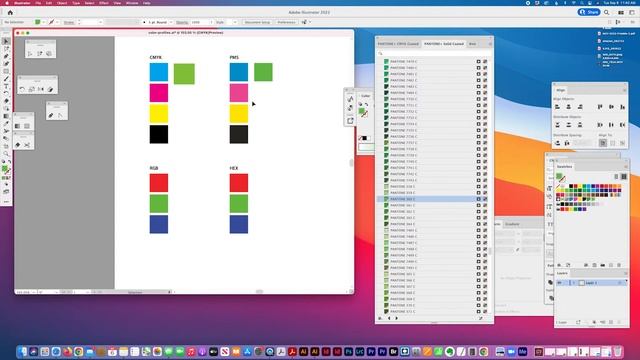
Task: Switch to PANTONE+ Solid Coated tab
Action: pos(444,44)
